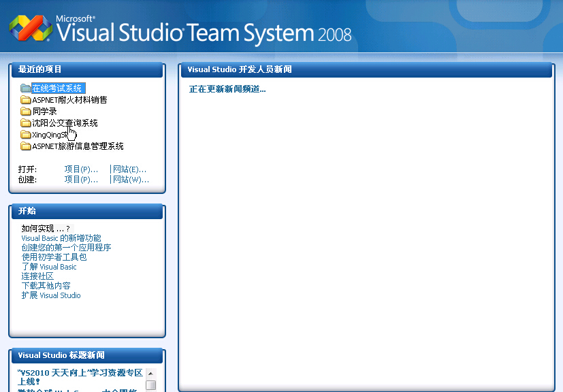The height and width of the screenshot is (392, 563).
Task: Click 网站(W)... in the 创建 row
Action: coord(131,180)
